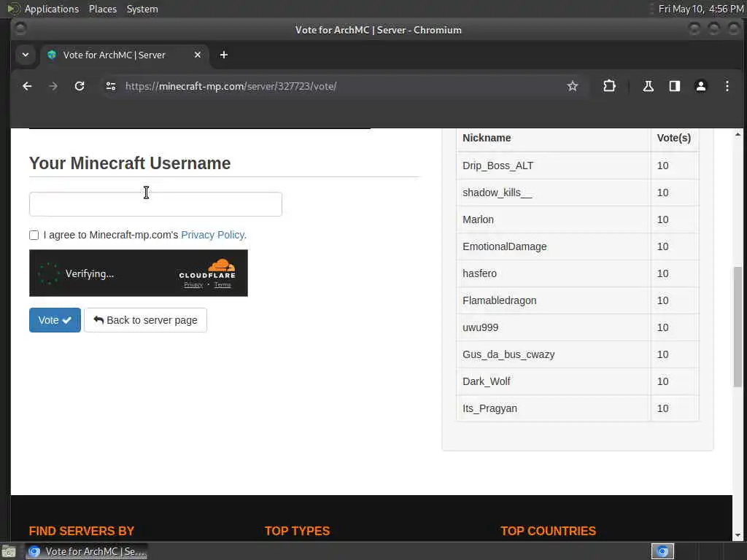This screenshot has height=560, width=747.
Task: Expand the tab search dropdown
Action: tap(26, 55)
